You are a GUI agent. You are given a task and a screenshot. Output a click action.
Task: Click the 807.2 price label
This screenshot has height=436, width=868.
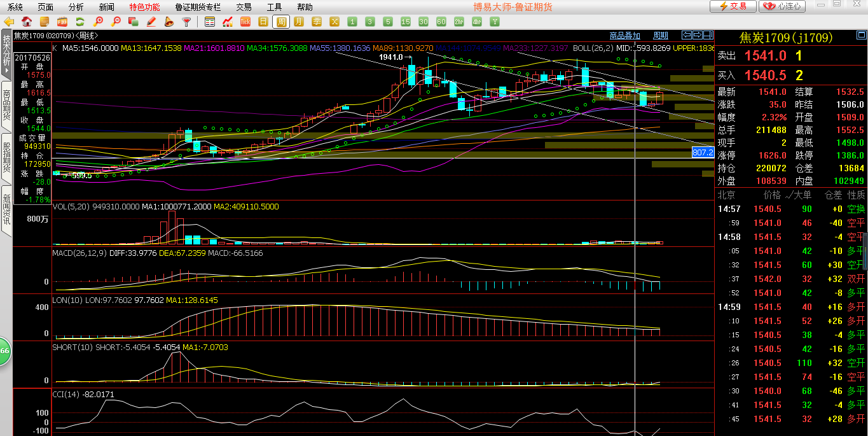(703, 153)
